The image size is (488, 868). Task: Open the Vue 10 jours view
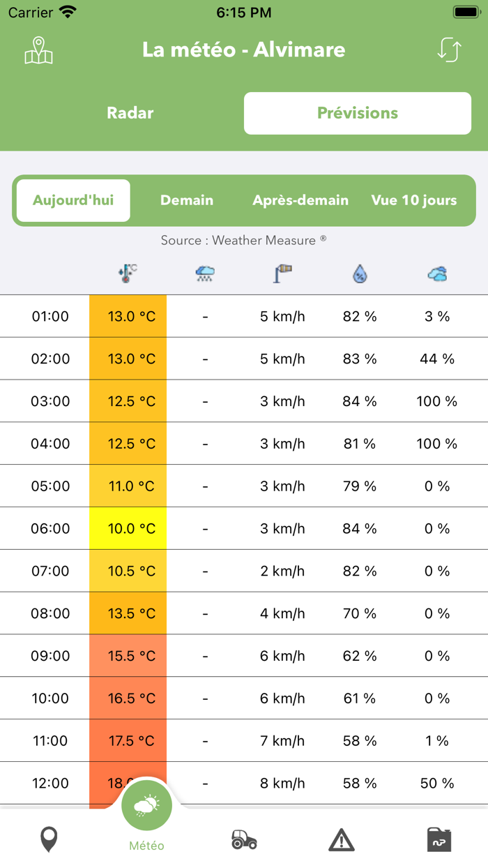point(414,200)
